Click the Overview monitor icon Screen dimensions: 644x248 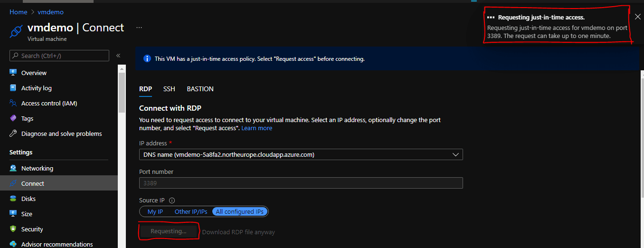click(13, 73)
